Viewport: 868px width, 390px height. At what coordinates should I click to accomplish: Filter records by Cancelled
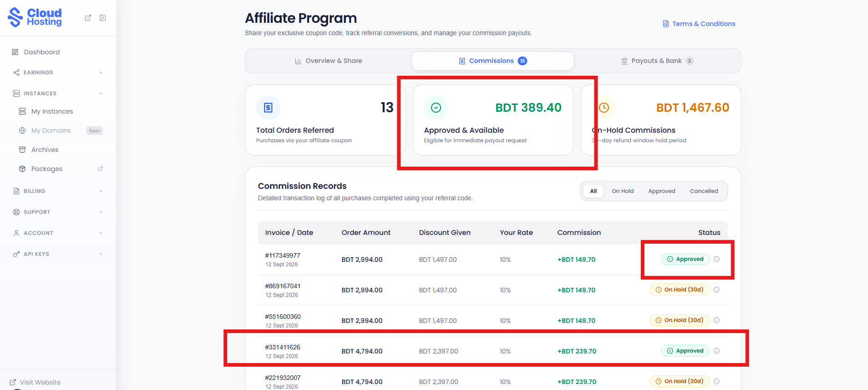point(704,191)
